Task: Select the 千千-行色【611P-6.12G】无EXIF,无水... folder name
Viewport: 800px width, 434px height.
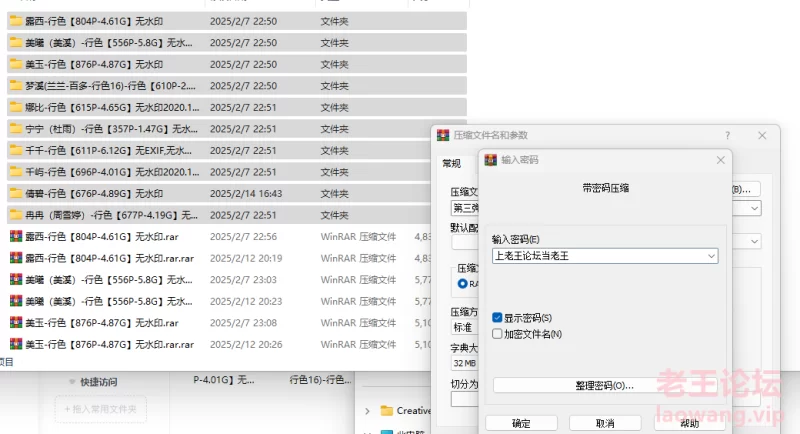Action: coord(109,150)
